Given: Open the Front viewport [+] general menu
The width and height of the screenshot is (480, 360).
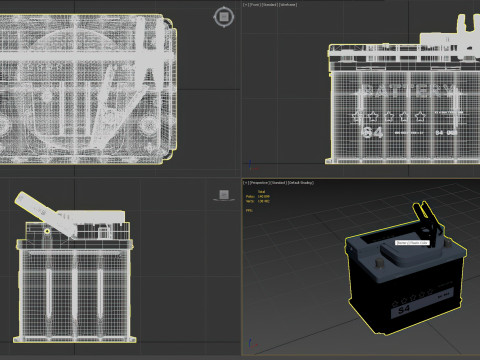Looking at the screenshot, I should [246, 5].
